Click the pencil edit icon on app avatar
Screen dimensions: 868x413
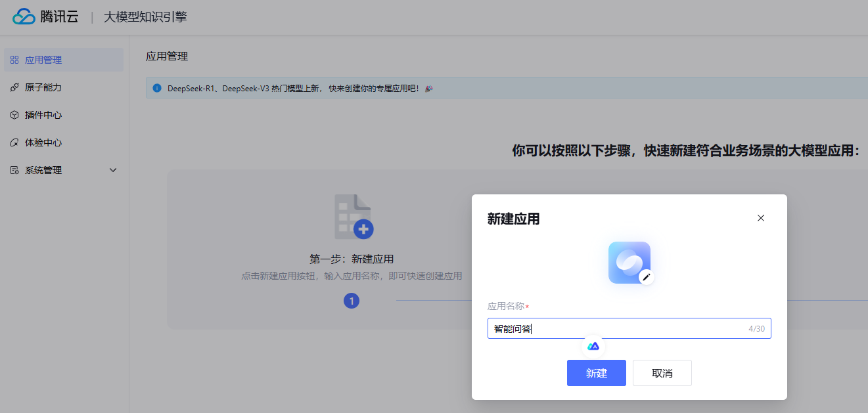(x=647, y=277)
